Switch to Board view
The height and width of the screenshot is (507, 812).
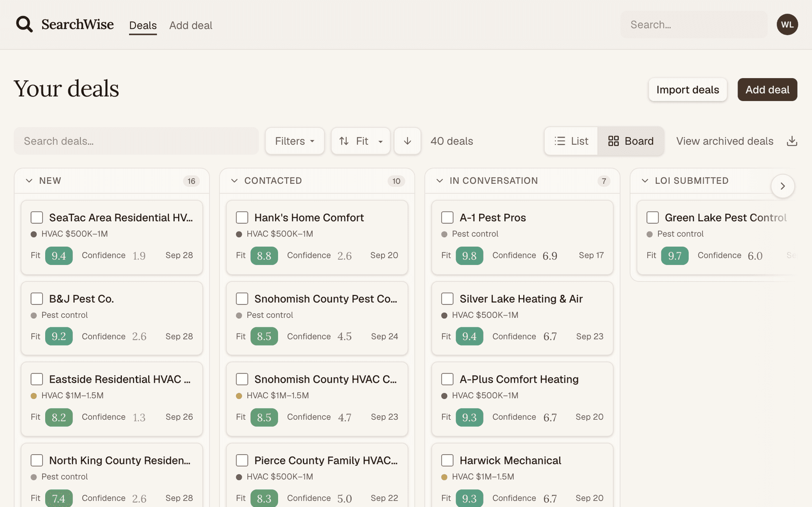pos(631,141)
